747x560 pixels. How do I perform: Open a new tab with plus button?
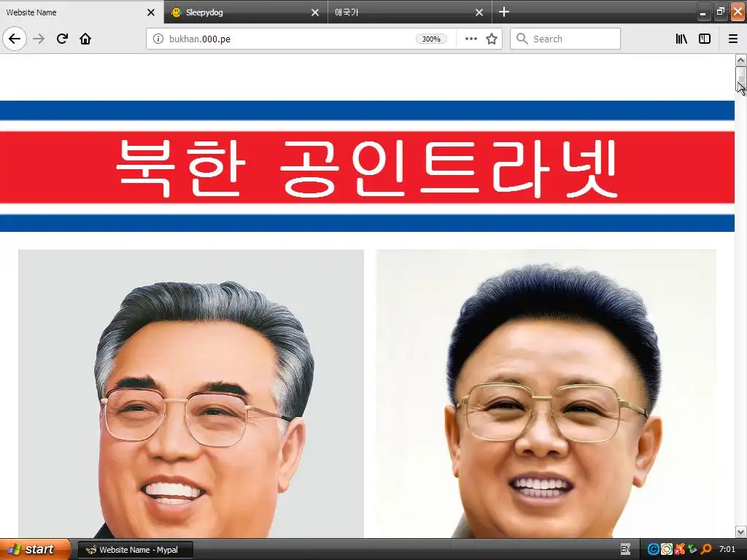coord(504,12)
